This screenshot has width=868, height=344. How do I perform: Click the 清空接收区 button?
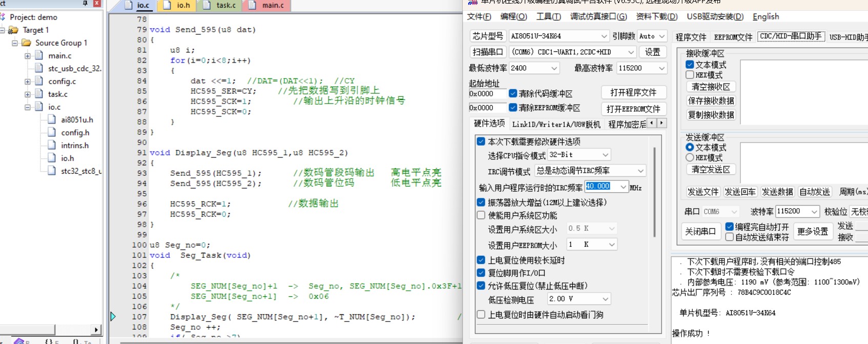tap(711, 87)
